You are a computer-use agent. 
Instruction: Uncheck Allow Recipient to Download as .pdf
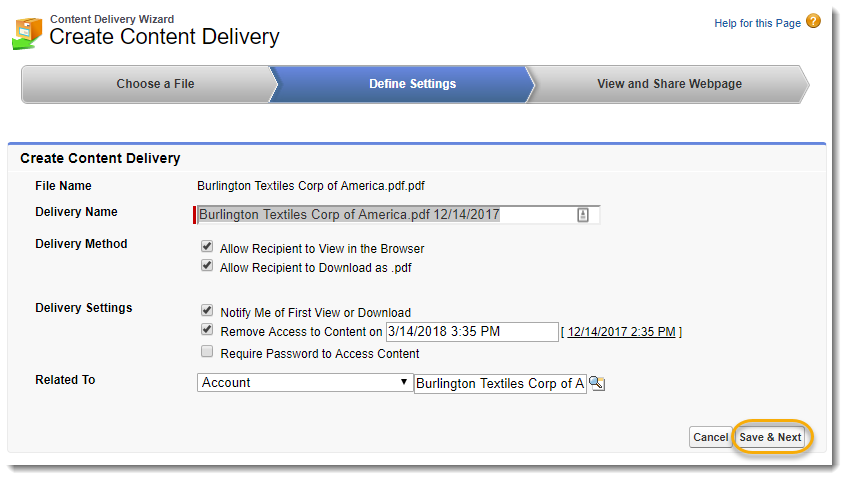[x=207, y=267]
